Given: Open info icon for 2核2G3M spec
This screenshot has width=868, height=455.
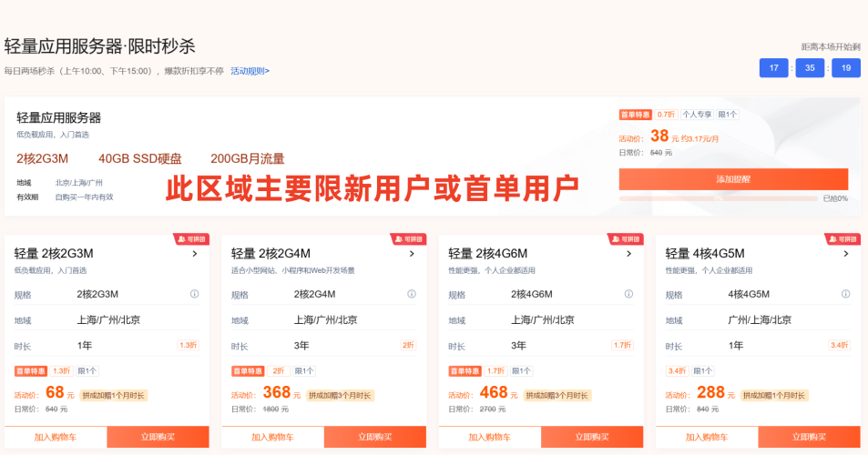Looking at the screenshot, I should 194,294.
